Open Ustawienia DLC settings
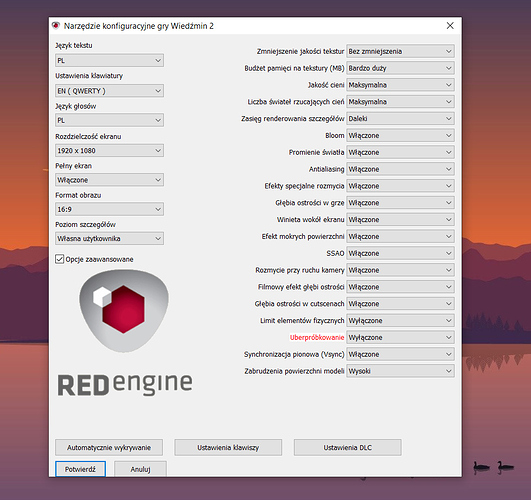Viewport: 531px width, 500px height. coord(348,447)
